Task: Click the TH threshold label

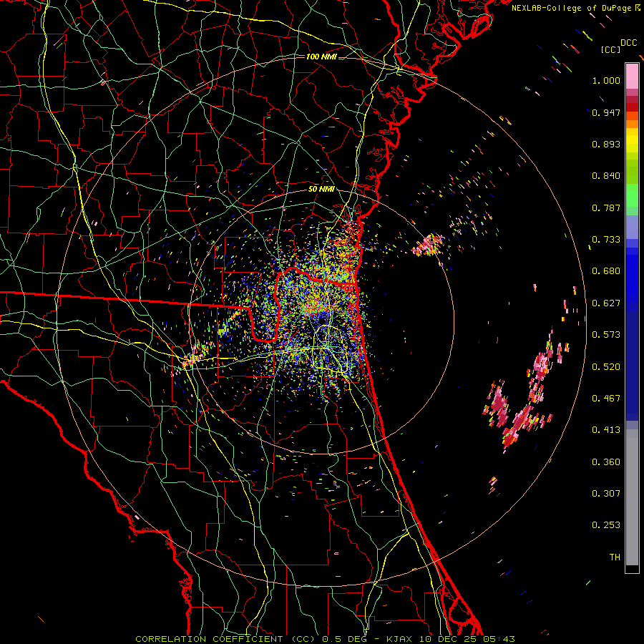Action: pos(615,557)
